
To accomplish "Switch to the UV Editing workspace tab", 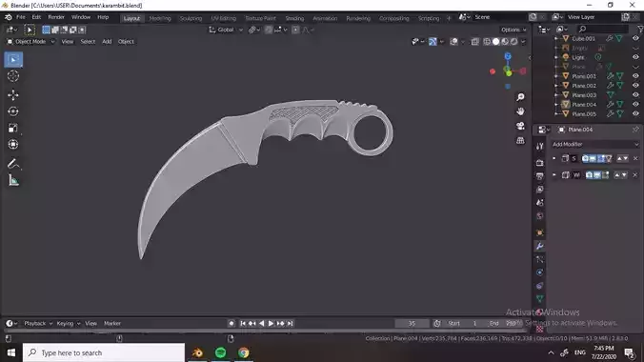I will click(x=224, y=18).
